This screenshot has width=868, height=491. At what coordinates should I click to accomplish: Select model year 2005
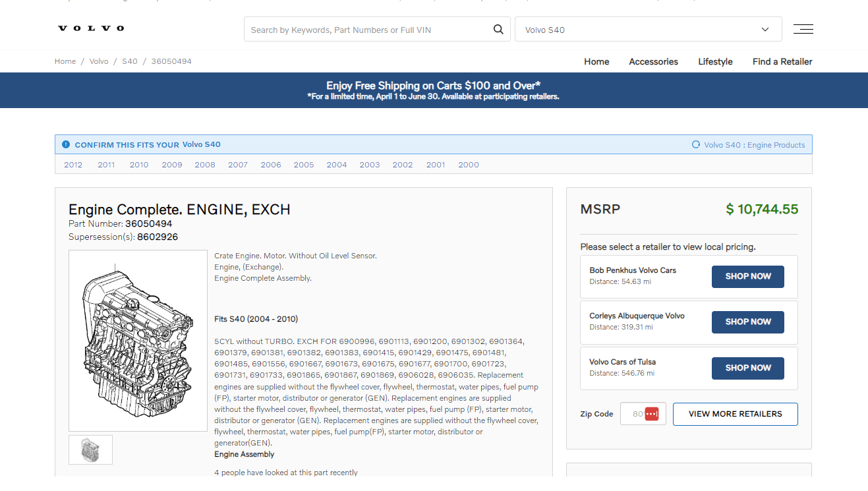point(304,165)
